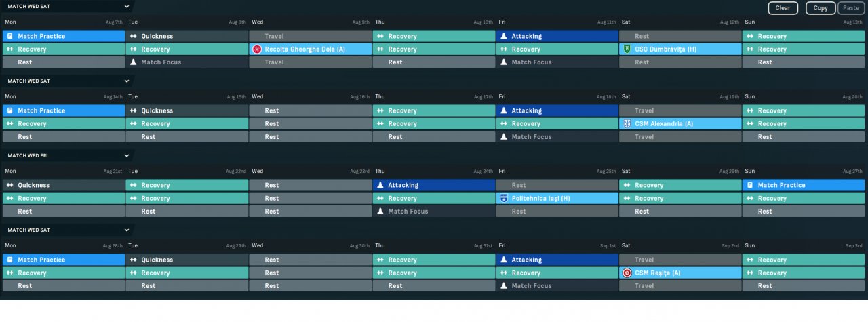This screenshot has width=868, height=322.
Task: Click the Clear button
Action: [x=783, y=8]
